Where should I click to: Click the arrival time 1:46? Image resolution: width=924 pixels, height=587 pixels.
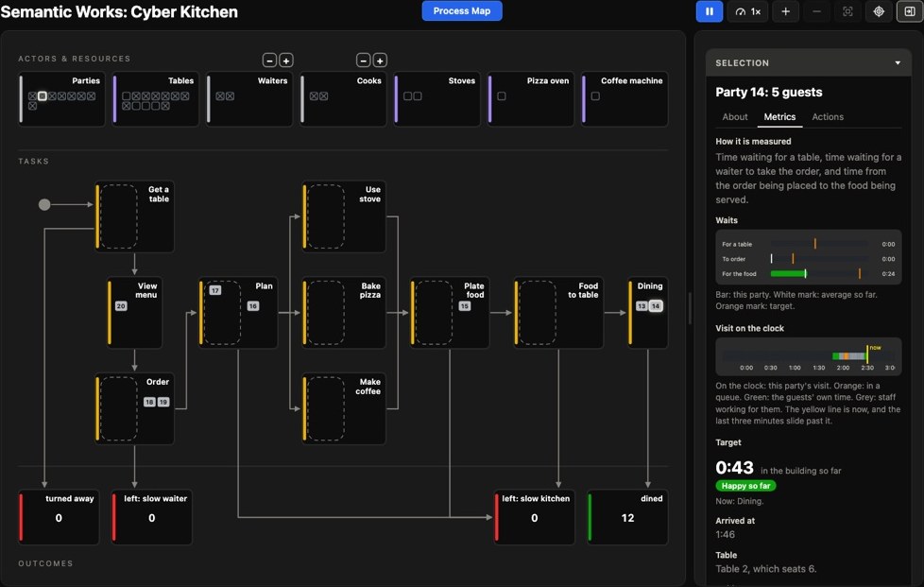(x=725, y=535)
